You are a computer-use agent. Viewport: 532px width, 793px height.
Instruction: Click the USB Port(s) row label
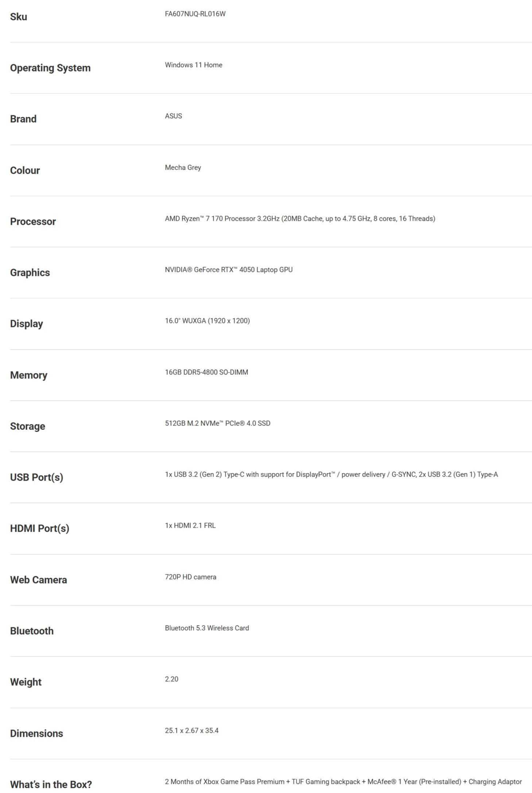(x=36, y=477)
